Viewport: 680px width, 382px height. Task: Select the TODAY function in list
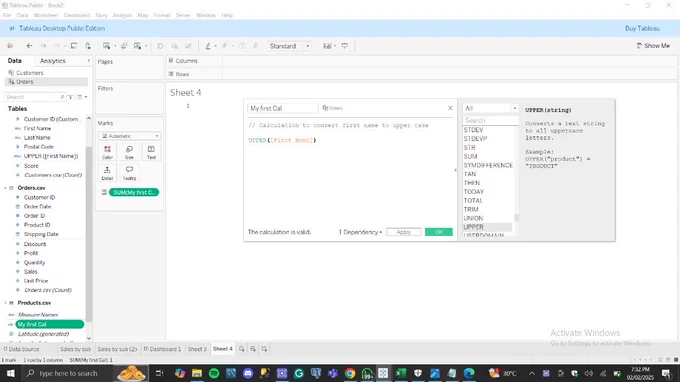[474, 192]
